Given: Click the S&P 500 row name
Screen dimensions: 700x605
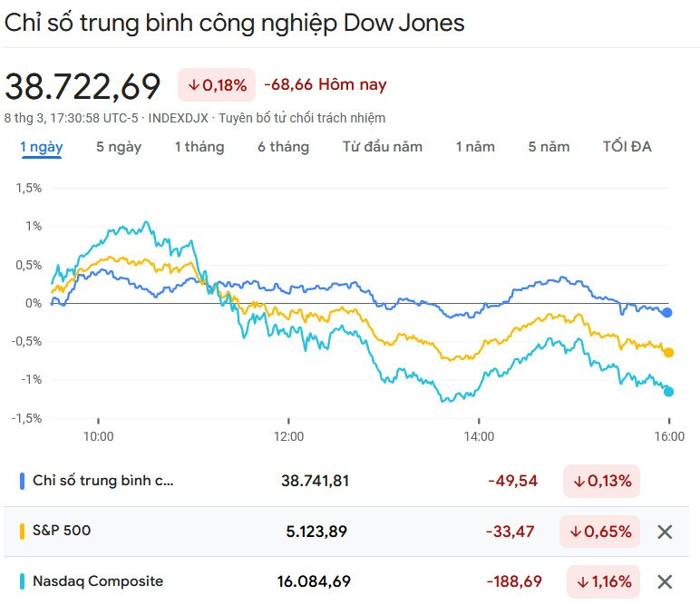Looking at the screenshot, I should click(62, 531).
